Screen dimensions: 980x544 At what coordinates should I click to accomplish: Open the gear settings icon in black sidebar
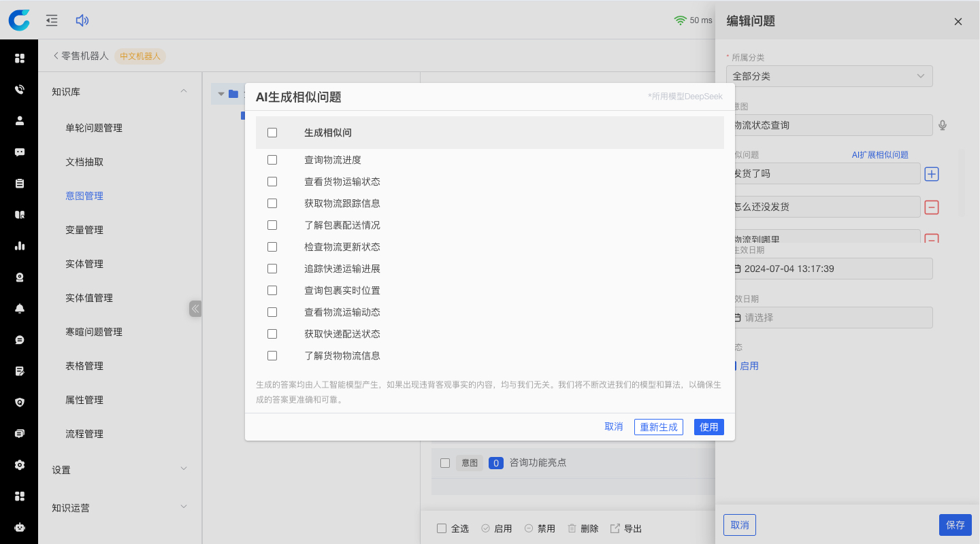point(20,465)
